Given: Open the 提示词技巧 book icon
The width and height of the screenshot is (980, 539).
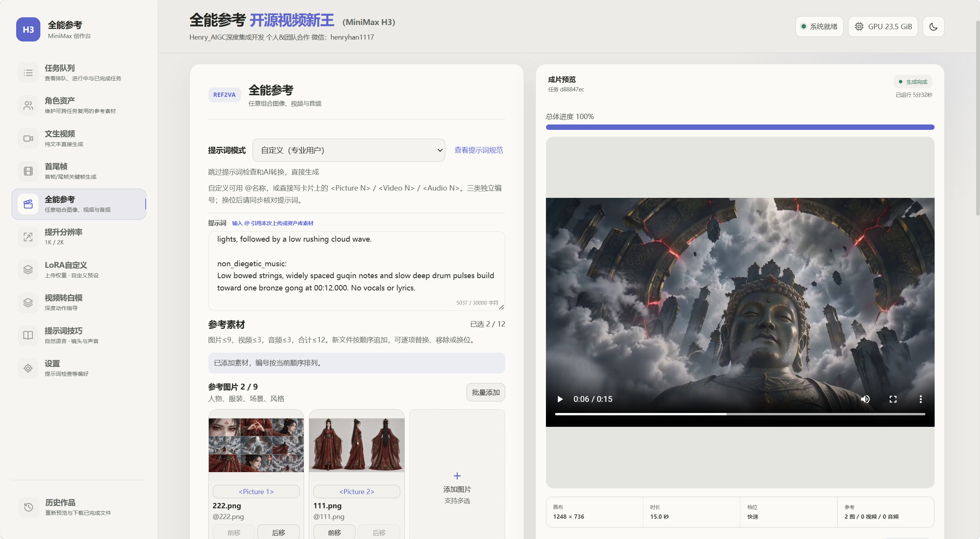Looking at the screenshot, I should pos(28,335).
